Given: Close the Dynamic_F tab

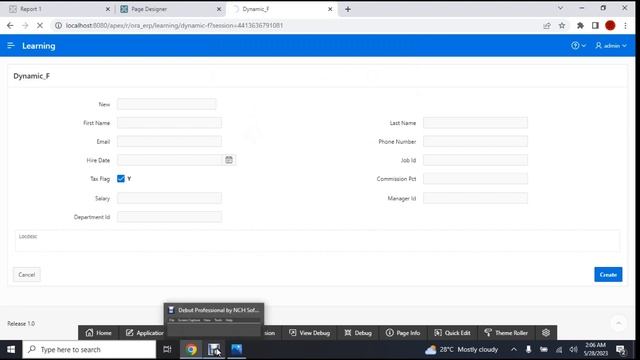Looking at the screenshot, I should [330, 9].
